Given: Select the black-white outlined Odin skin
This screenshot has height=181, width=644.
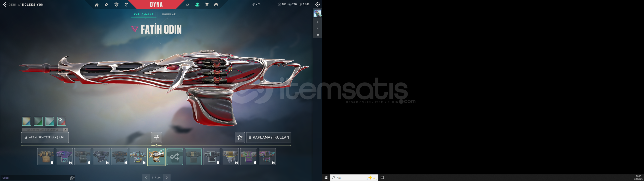Looking at the screenshot, I should [212, 157].
